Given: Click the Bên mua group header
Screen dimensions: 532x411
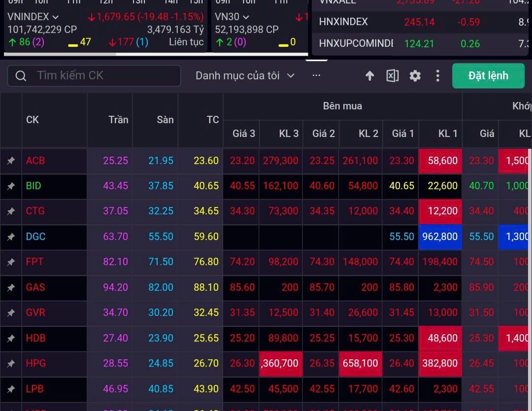Looking at the screenshot, I should (342, 106).
